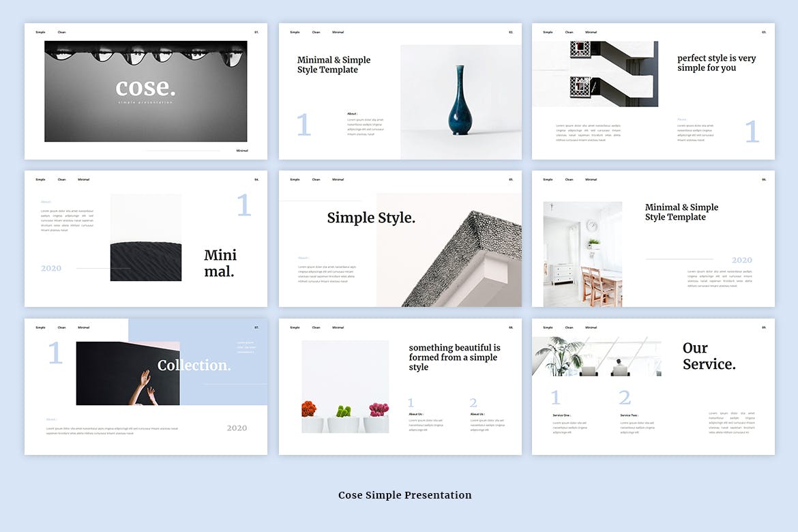The height and width of the screenshot is (532, 798).
Task: Click the "Simple Style." heading
Action: [x=371, y=218]
